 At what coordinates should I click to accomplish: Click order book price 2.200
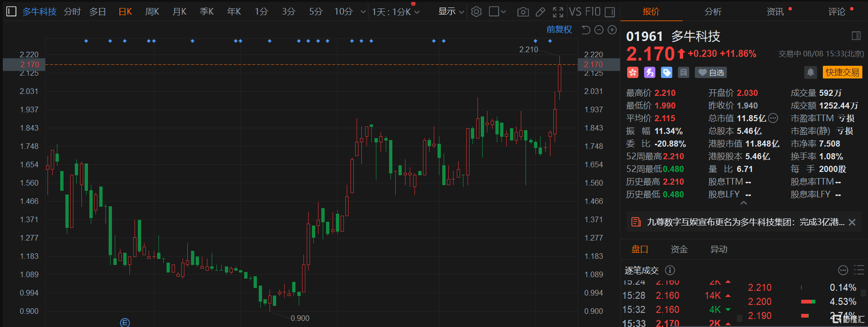(760, 302)
